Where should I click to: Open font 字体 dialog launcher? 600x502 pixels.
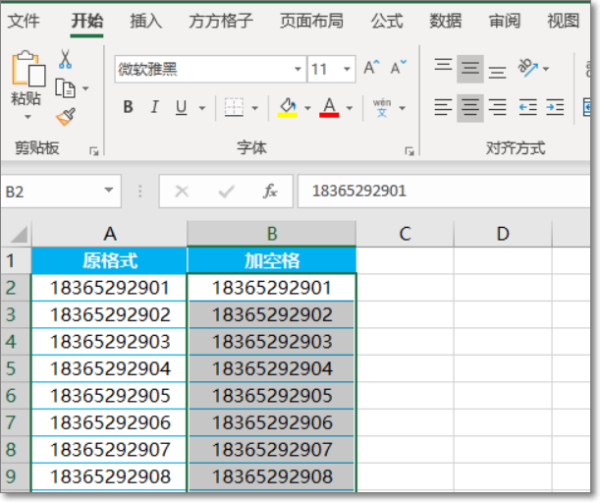409,152
